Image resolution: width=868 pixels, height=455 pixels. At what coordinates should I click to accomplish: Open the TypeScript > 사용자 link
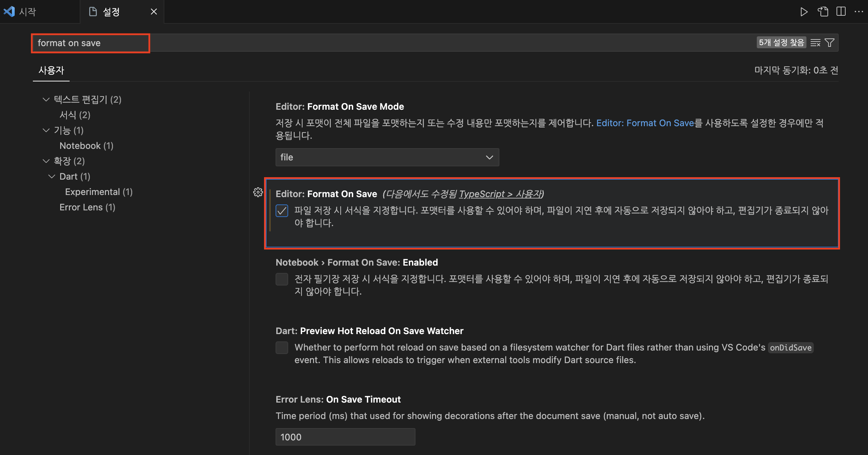500,194
